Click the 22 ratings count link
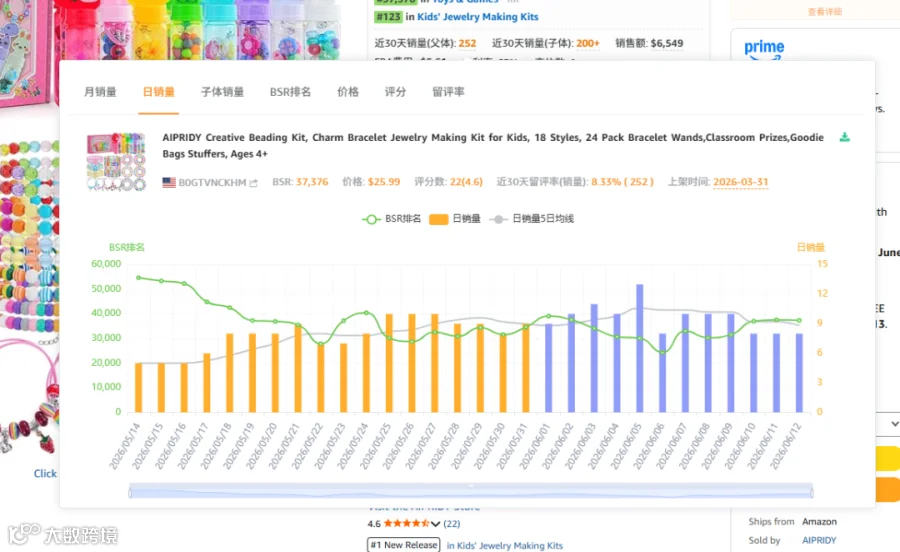The height and width of the screenshot is (552, 900). [x=452, y=524]
